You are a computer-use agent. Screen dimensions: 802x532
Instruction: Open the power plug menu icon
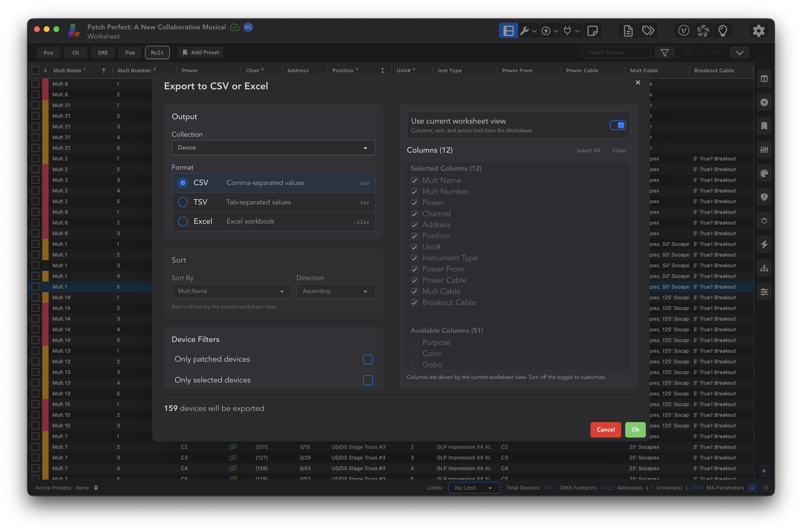[567, 31]
